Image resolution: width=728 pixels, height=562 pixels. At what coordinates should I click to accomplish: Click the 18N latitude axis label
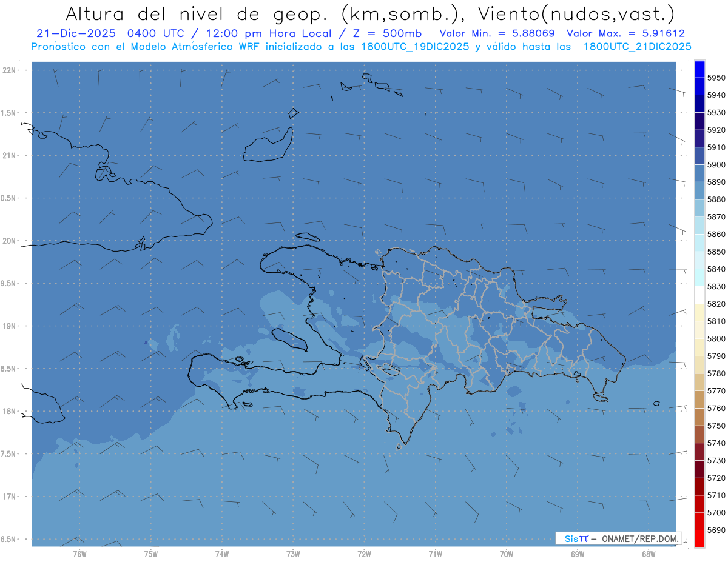(x=9, y=411)
